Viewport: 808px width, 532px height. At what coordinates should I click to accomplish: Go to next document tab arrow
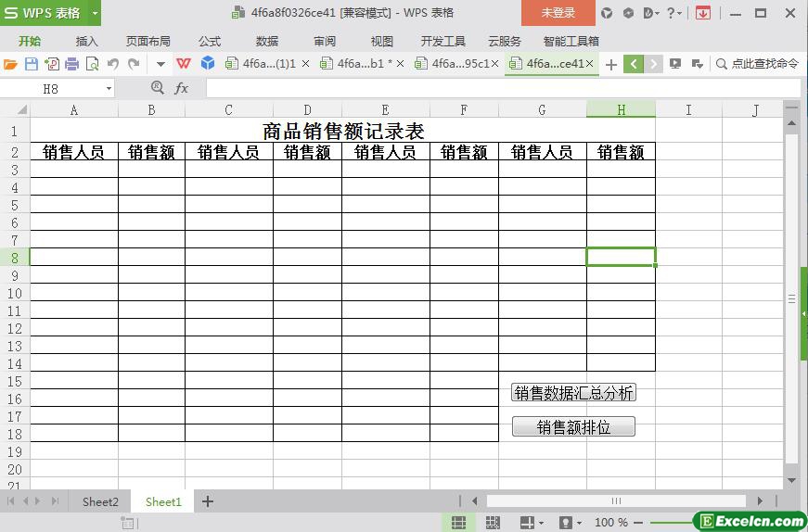tap(653, 64)
